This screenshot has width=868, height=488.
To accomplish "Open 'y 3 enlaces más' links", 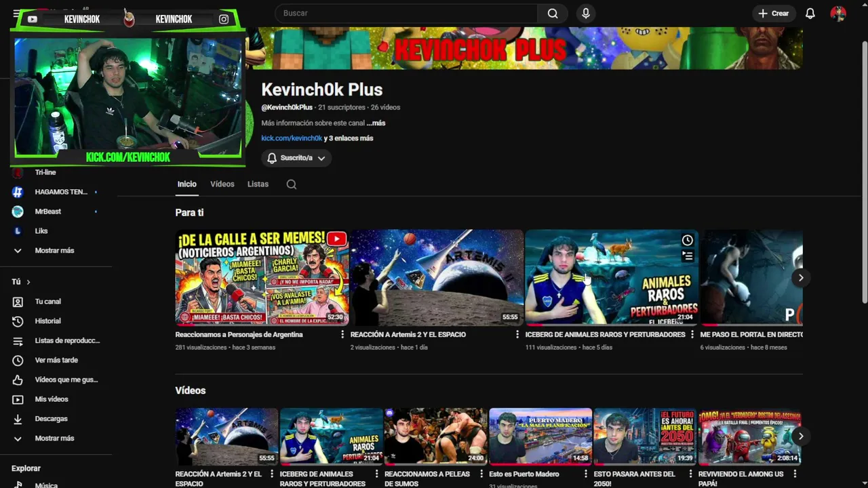I will pyautogui.click(x=349, y=138).
